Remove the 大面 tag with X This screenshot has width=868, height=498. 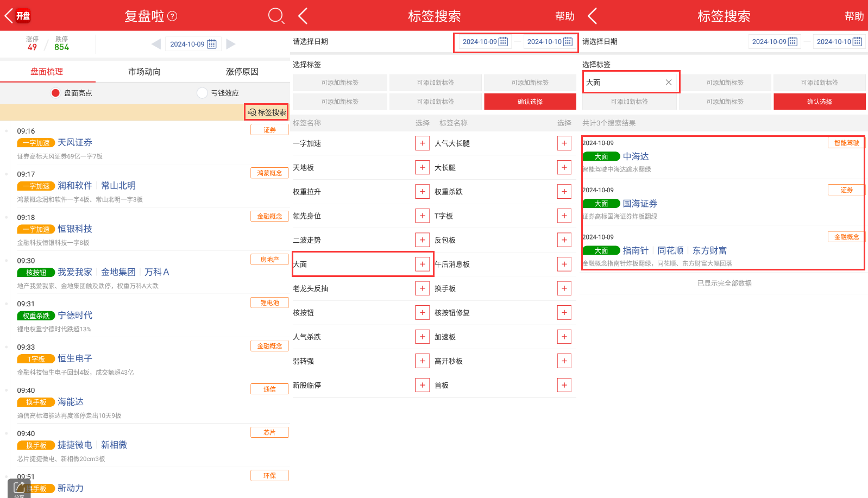669,83
